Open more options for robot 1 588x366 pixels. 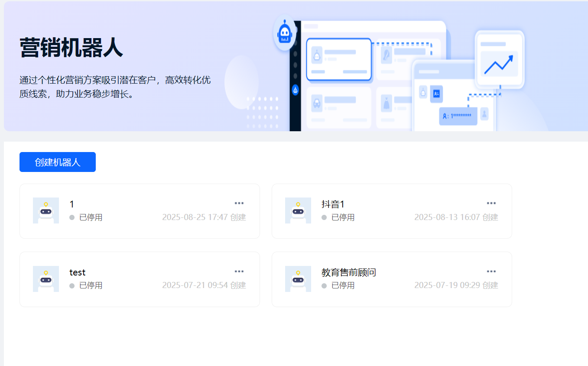(x=239, y=203)
